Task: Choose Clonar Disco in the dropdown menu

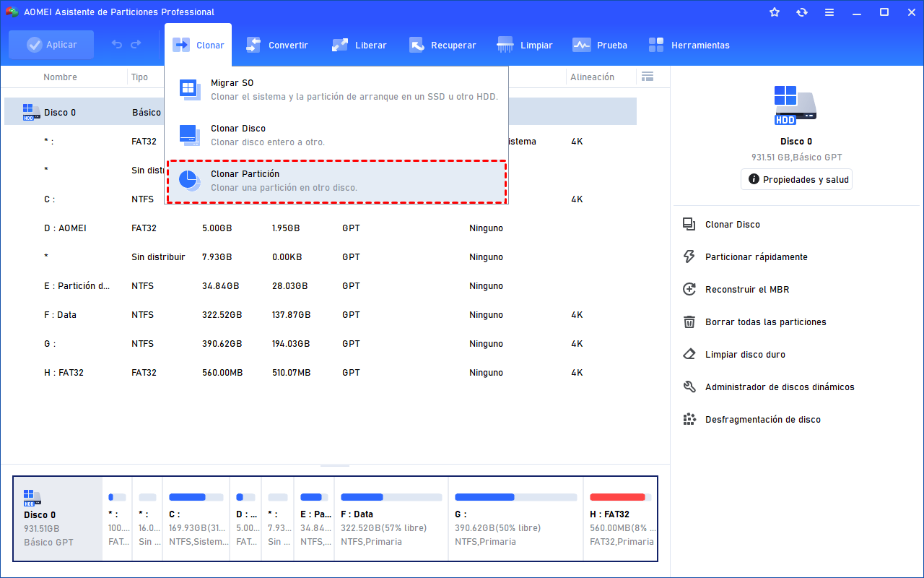Action: 336,135
